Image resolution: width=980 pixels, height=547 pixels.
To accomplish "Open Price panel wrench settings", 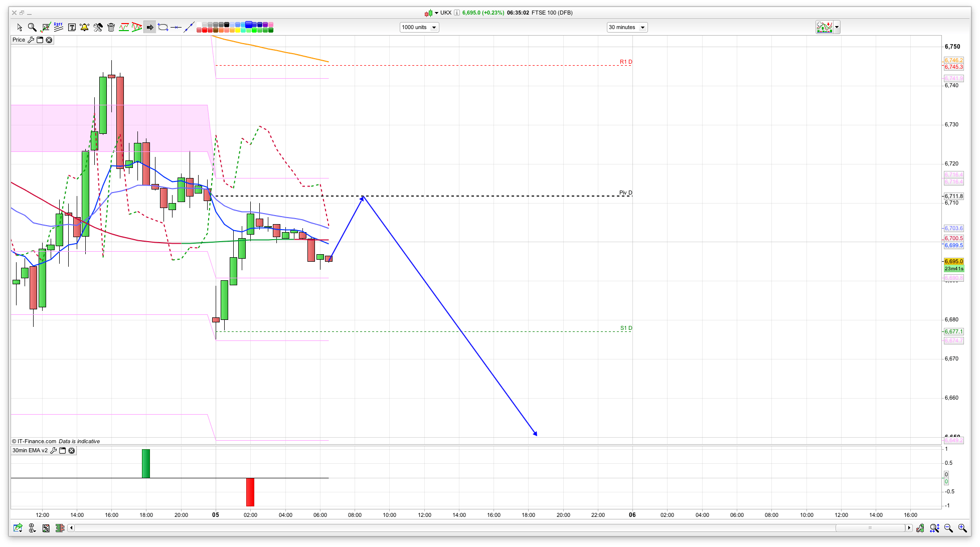I will coord(31,40).
